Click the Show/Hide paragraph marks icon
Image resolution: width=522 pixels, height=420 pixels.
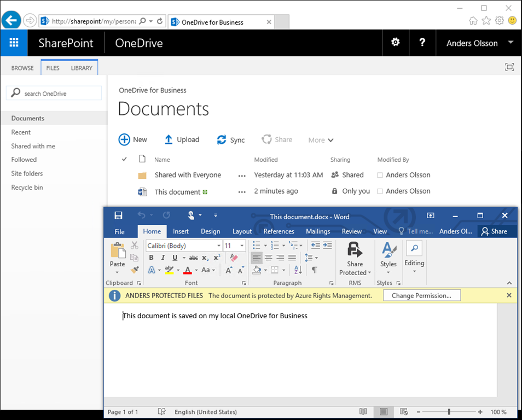[x=315, y=270]
